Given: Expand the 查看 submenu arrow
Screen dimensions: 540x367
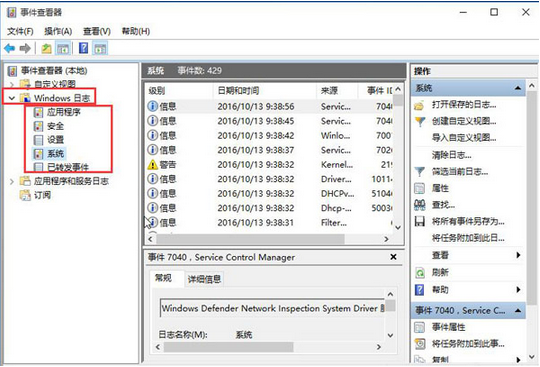Looking at the screenshot, I should (x=518, y=255).
